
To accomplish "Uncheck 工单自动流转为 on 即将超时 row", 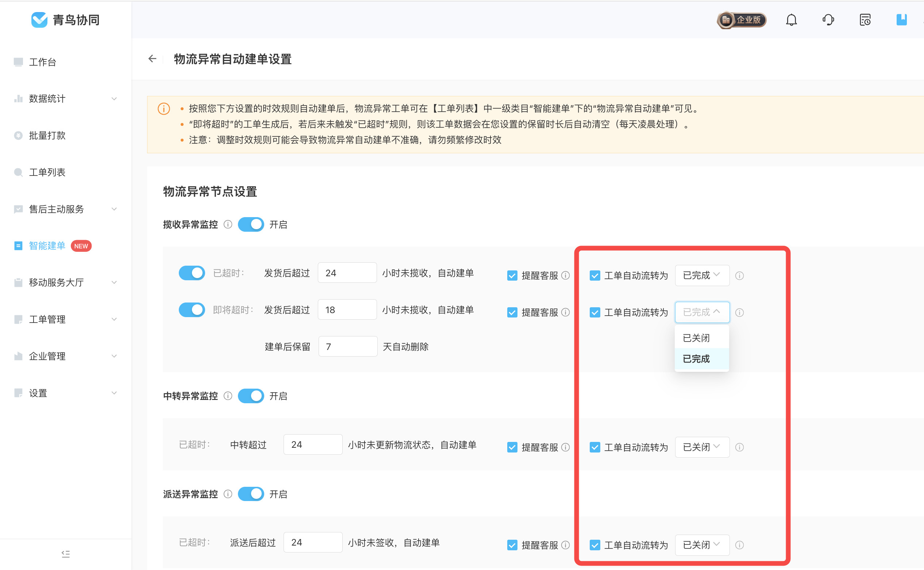I will coord(595,312).
